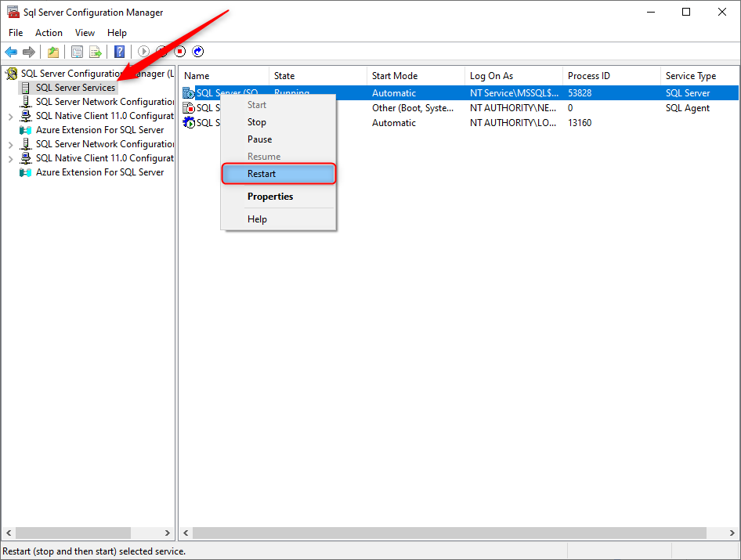Viewport: 741px width, 560px height.
Task: Click the Export List toolbar icon
Action: [x=95, y=52]
